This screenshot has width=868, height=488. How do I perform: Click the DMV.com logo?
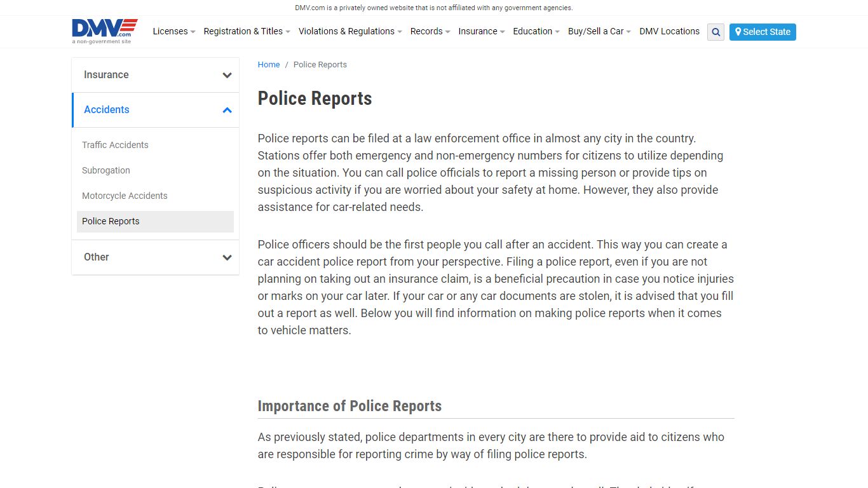click(104, 31)
